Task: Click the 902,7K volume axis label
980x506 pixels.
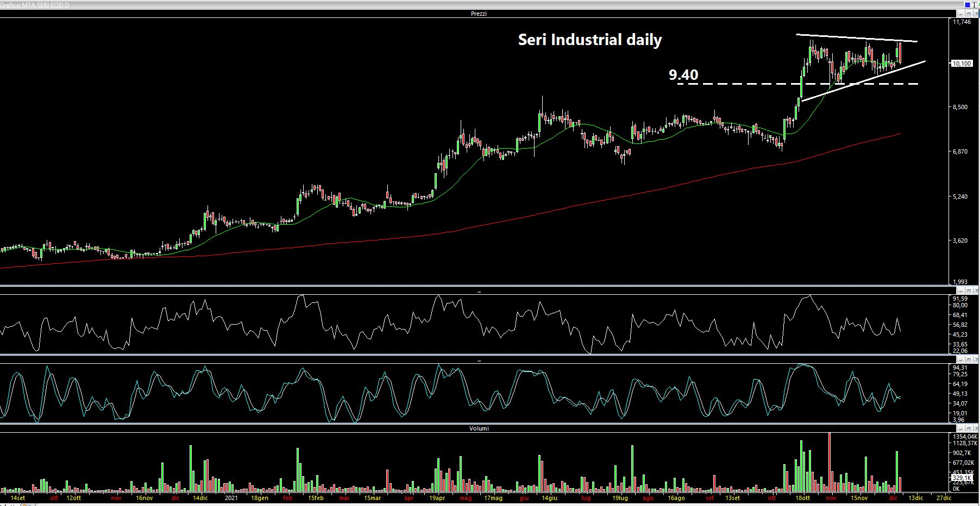Action: pyautogui.click(x=962, y=453)
